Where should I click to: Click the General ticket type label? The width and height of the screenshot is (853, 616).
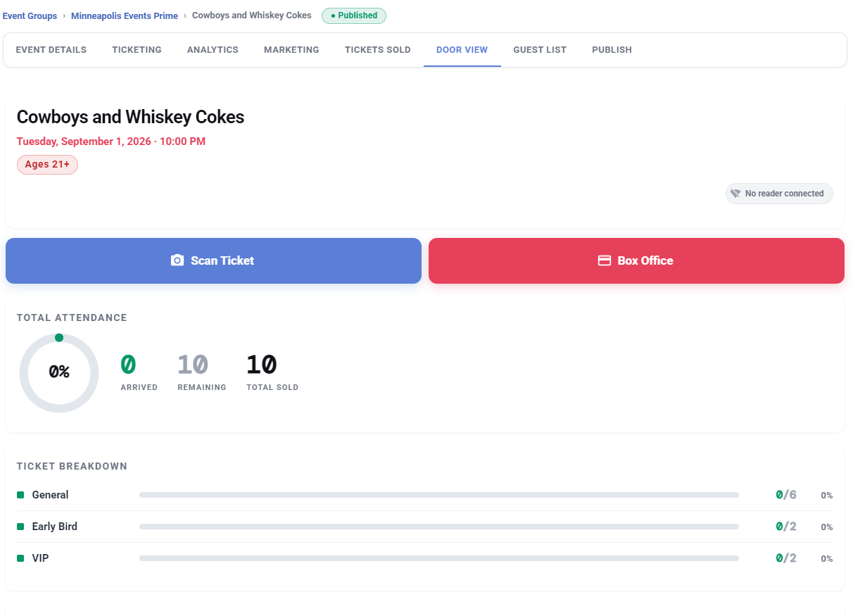(50, 495)
